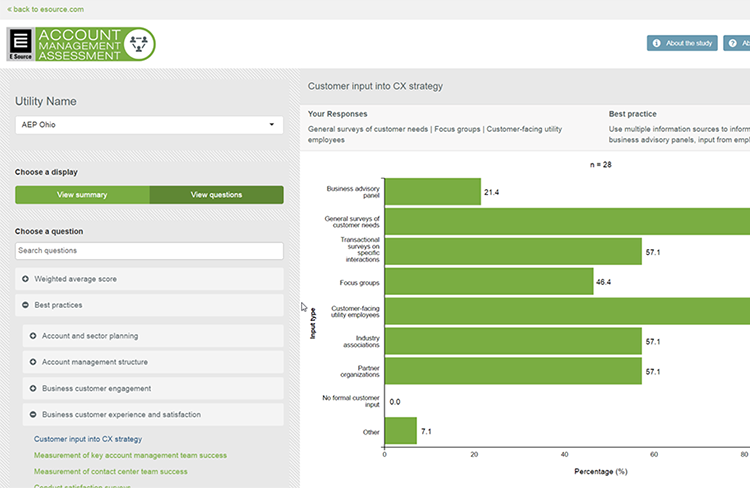Open the Utility Name dropdown
The height and width of the screenshot is (488, 750).
coord(149,125)
